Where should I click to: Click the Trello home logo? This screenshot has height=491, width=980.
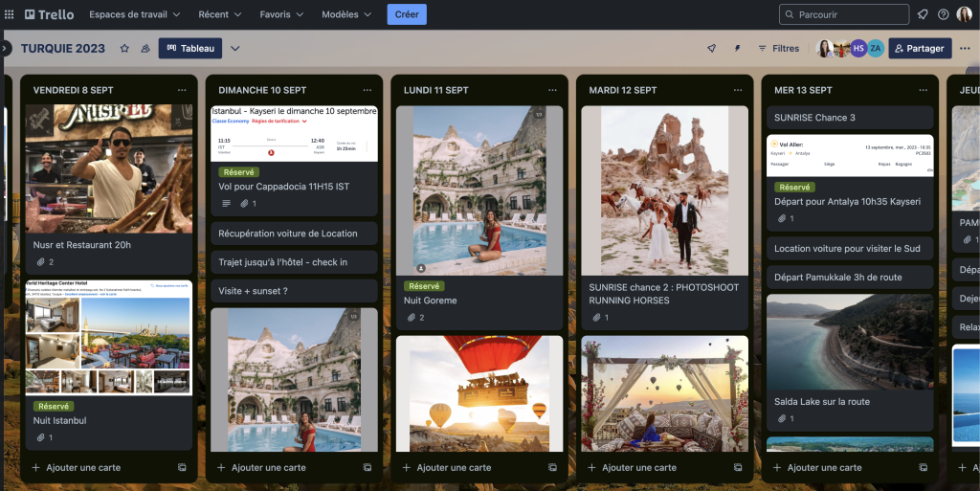pos(49,14)
